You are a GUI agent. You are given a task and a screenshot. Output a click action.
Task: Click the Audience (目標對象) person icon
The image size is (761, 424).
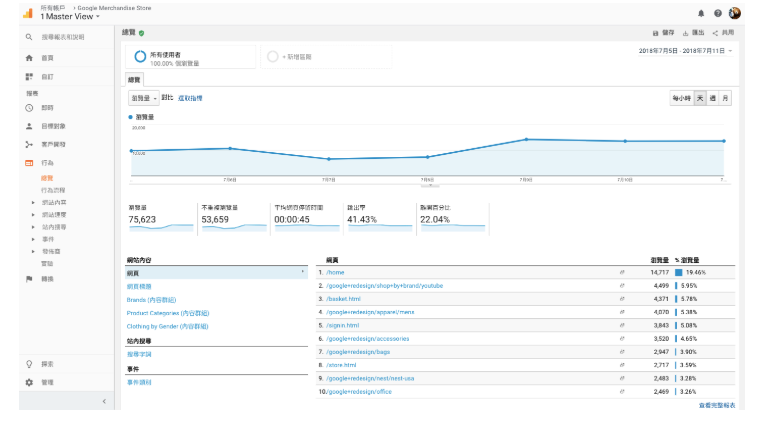(x=29, y=126)
